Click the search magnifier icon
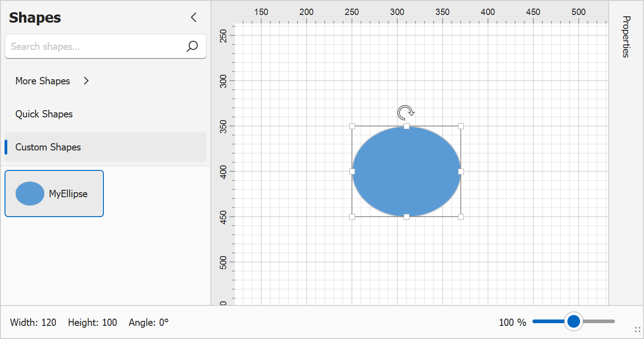Screen dimensions: 644x339 pos(192,46)
